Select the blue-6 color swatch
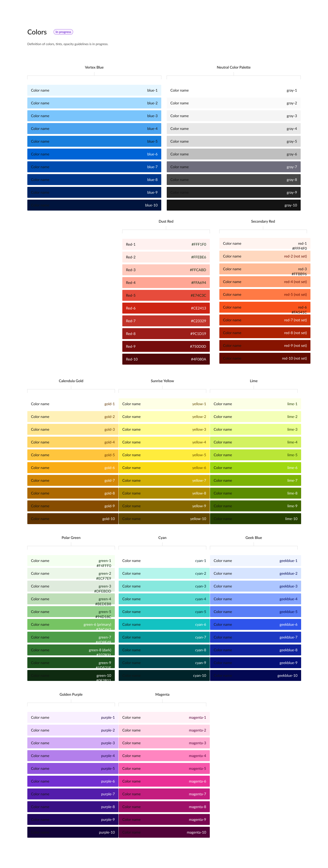328x868 pixels. 94,154
